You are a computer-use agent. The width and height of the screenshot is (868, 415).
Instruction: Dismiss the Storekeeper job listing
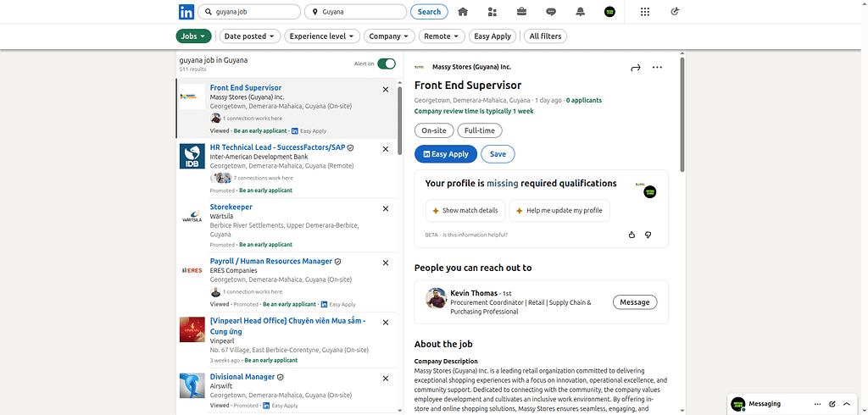386,208
